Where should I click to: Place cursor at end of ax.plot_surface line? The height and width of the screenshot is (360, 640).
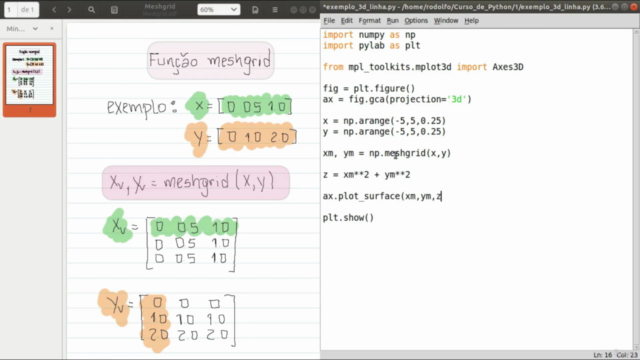click(x=442, y=196)
